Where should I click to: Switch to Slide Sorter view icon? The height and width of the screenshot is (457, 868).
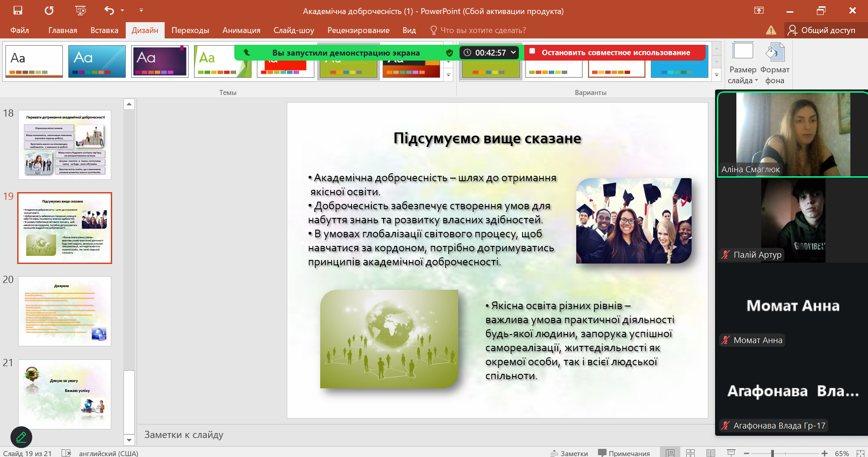point(690,453)
